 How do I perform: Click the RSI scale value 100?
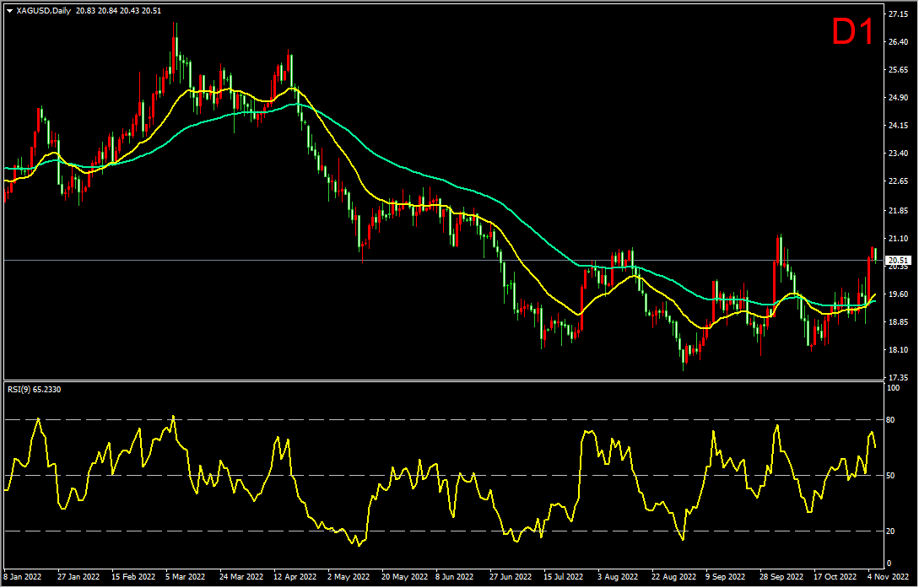pyautogui.click(x=894, y=388)
